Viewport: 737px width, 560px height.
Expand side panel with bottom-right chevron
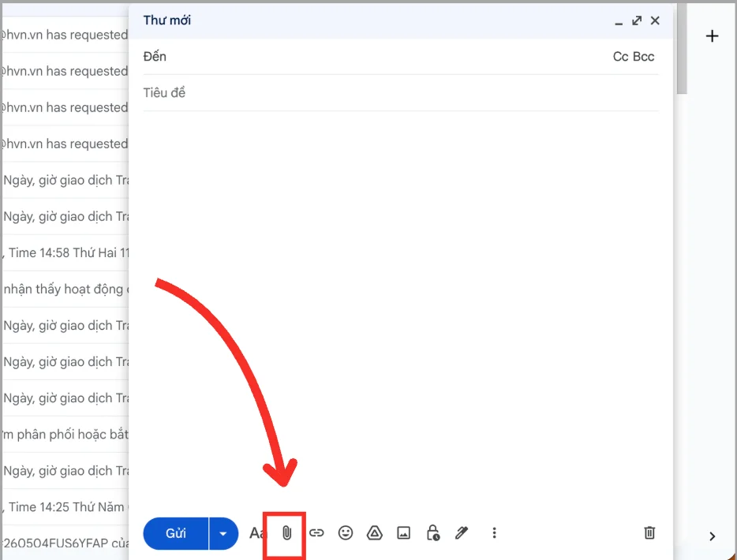point(712,536)
